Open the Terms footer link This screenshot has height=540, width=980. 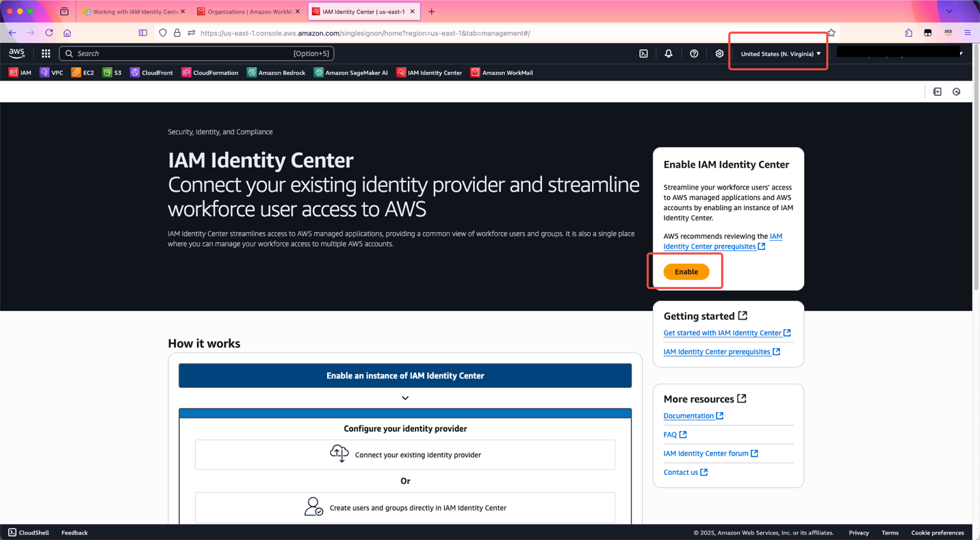[890, 532]
